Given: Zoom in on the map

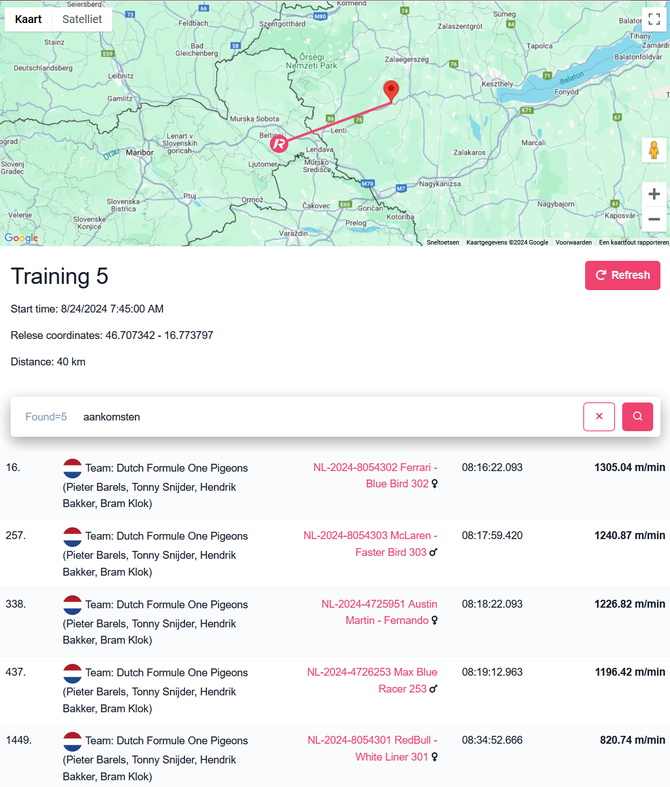Looking at the screenshot, I should click(x=654, y=194).
